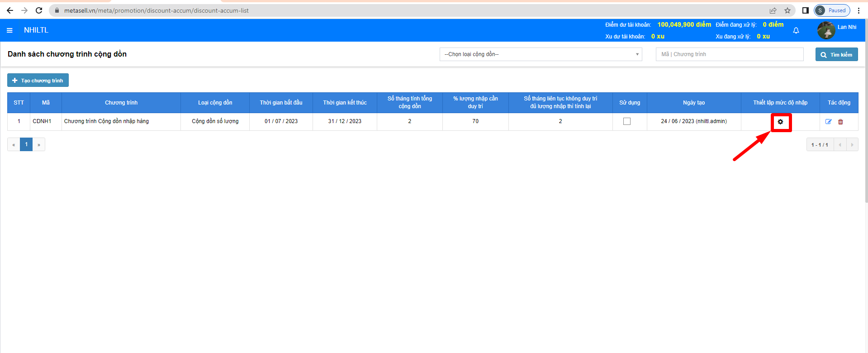
Task: Click the notification bell icon
Action: point(796,30)
